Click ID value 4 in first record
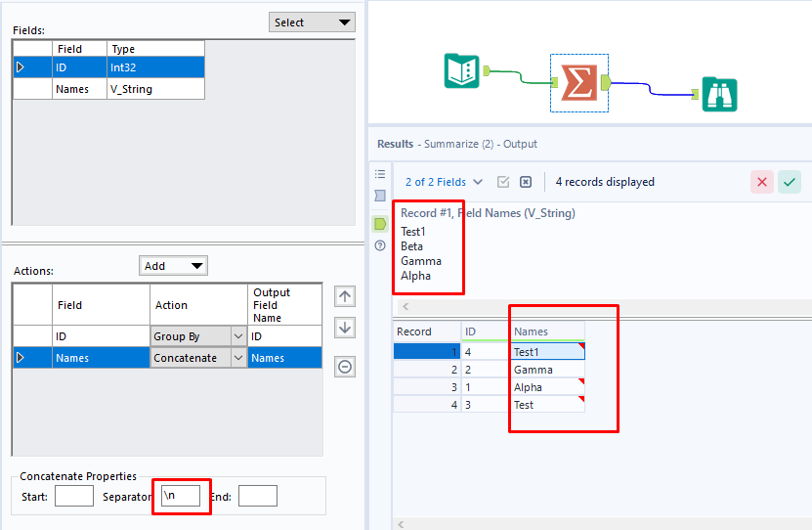 click(x=486, y=352)
